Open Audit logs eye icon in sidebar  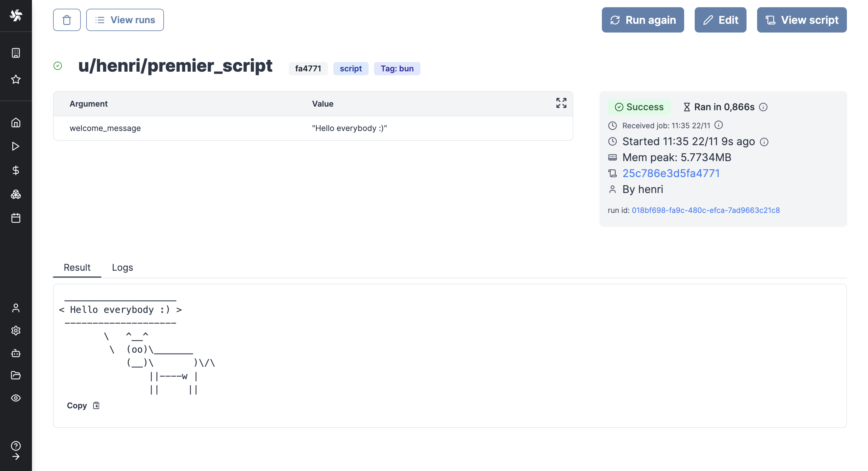point(16,398)
